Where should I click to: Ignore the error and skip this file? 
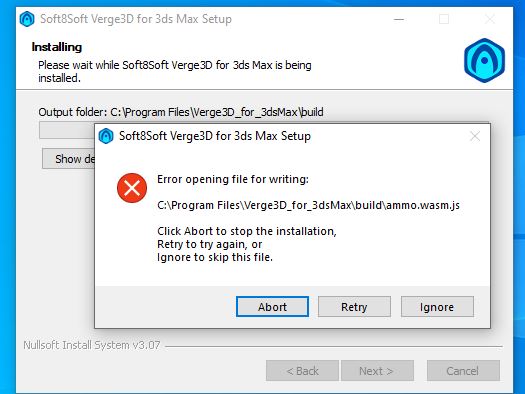click(437, 306)
